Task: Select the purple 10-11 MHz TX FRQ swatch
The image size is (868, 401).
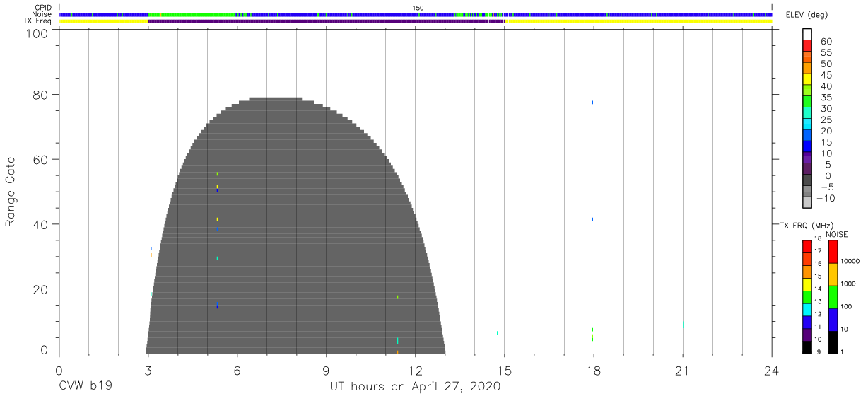Action: pos(807,334)
